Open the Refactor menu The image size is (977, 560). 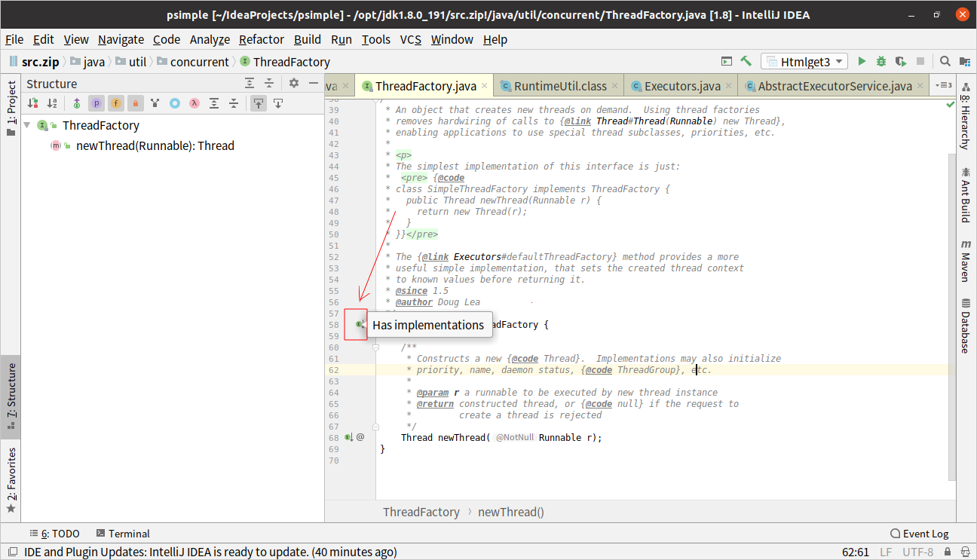point(262,39)
